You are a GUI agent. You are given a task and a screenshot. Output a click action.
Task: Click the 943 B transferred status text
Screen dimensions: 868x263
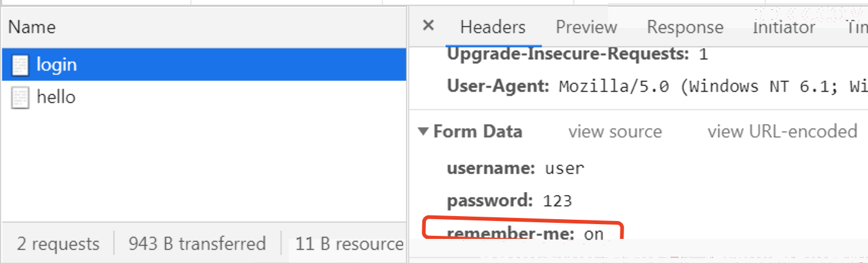click(x=197, y=244)
